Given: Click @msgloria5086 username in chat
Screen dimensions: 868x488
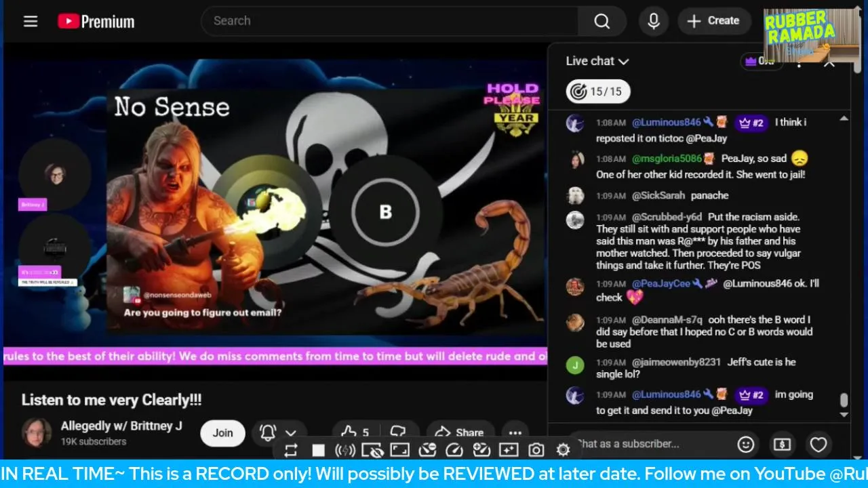Looking at the screenshot, I should [x=667, y=159].
